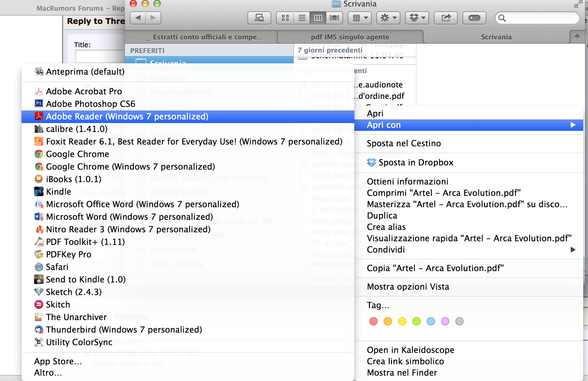Switch Finder to icon view
588x381 pixels.
pos(285,18)
